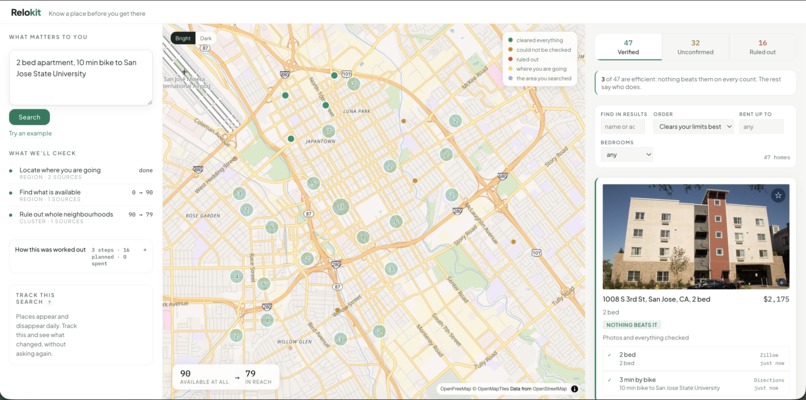The image size is (806, 400).
Task: Switch to the Ruled out tab
Action: [762, 47]
